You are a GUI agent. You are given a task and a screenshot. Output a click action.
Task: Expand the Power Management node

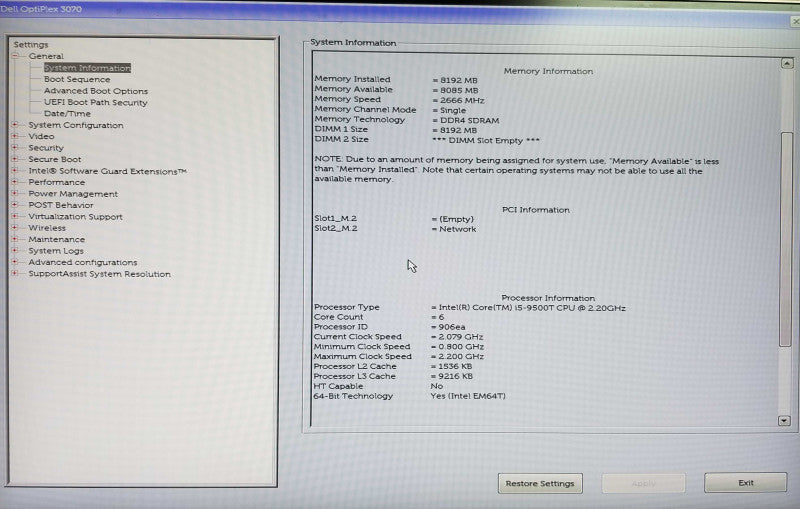(15, 193)
